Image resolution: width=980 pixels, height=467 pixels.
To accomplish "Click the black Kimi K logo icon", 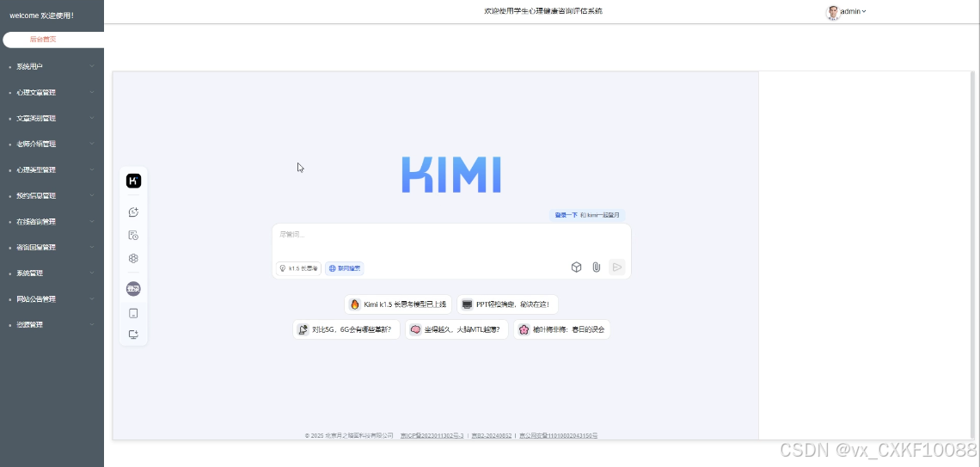I will pyautogui.click(x=134, y=181).
